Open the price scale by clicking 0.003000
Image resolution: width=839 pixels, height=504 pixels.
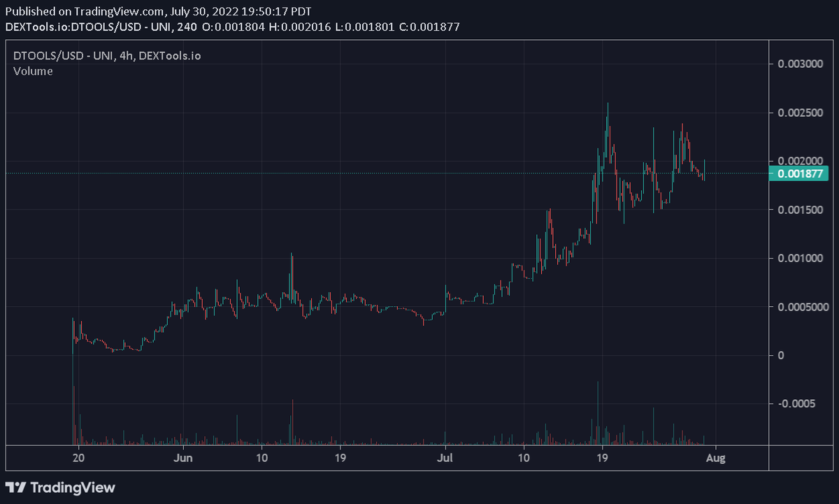click(x=799, y=64)
